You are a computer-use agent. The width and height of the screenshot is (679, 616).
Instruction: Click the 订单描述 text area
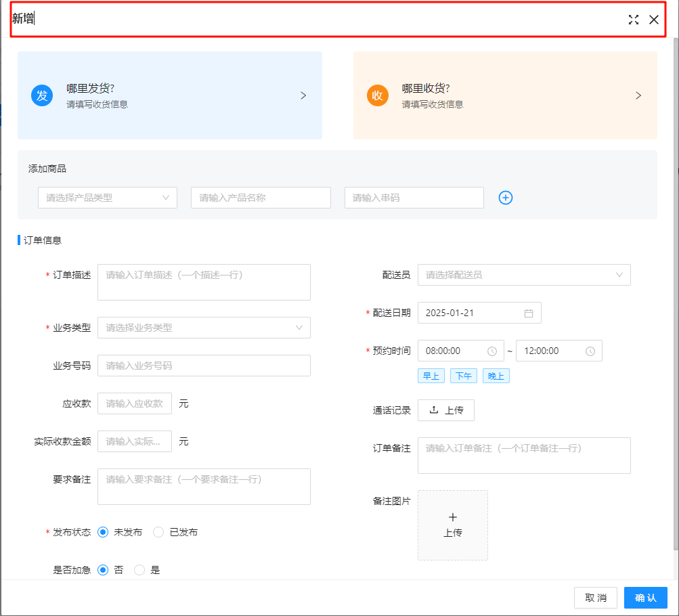(x=204, y=282)
